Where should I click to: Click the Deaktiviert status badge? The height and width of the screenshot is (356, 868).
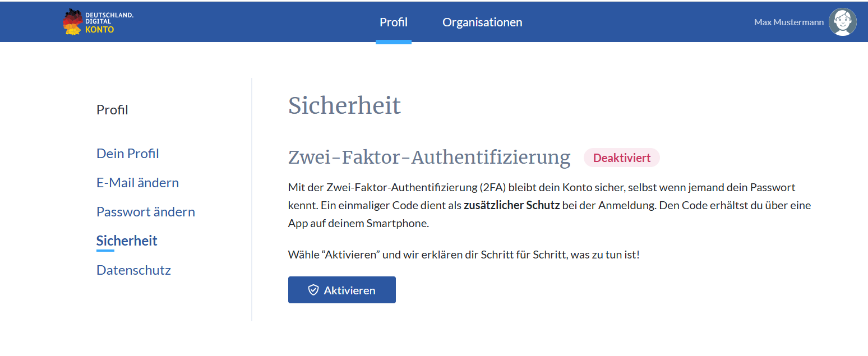click(x=622, y=158)
